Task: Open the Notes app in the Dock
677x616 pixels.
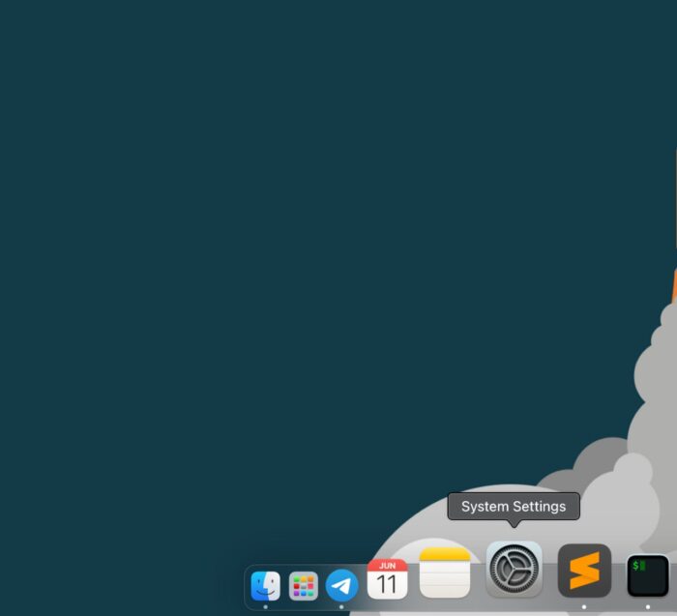Action: 445,572
